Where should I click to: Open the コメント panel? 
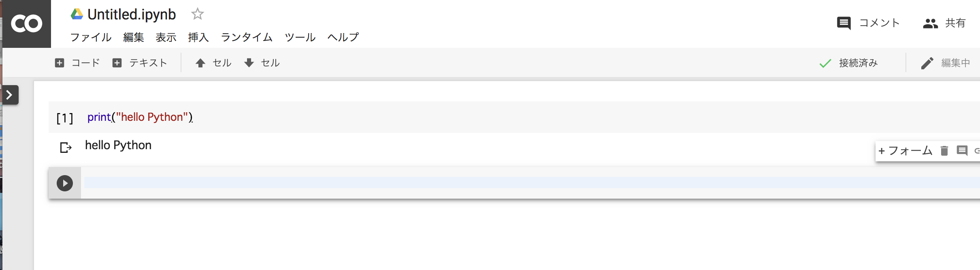pos(868,23)
